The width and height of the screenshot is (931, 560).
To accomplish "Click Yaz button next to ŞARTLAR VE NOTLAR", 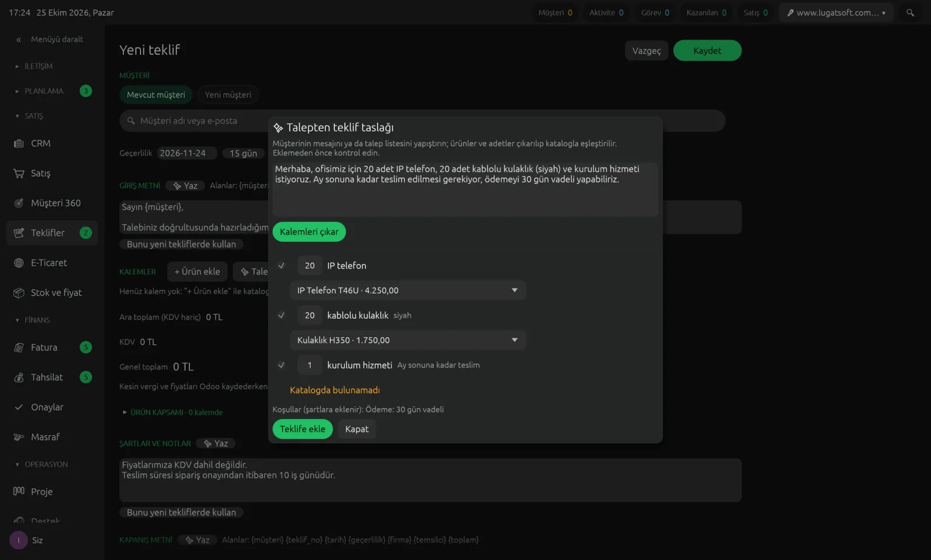I will click(215, 444).
